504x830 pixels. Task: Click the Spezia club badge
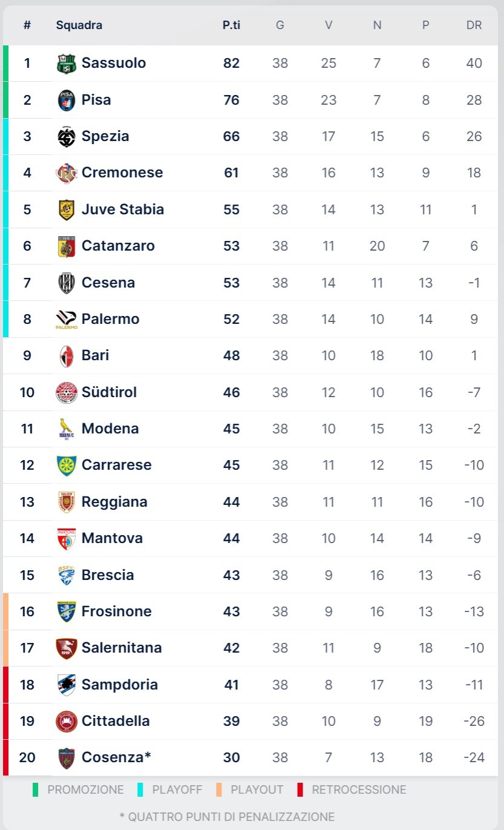pos(67,137)
